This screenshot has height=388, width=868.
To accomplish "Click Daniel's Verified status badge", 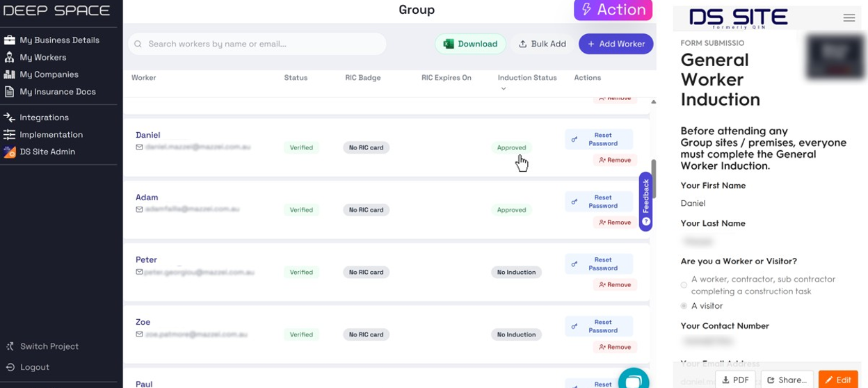I will coord(301,147).
